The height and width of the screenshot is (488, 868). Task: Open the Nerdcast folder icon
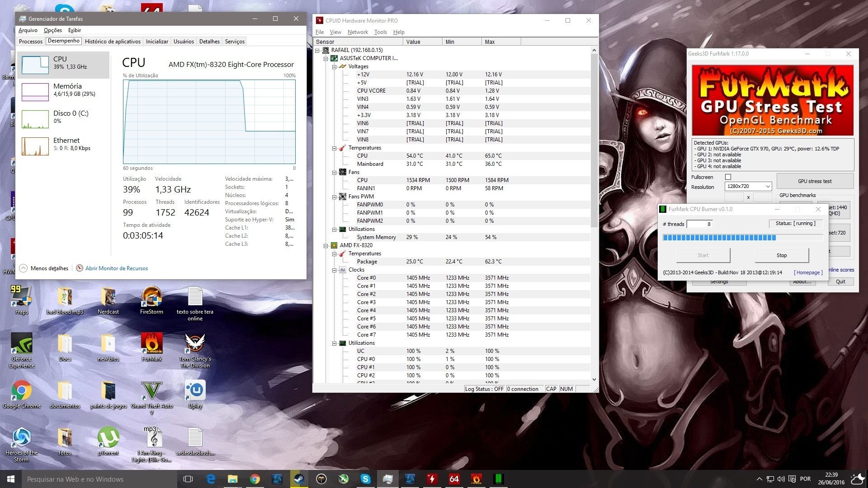point(108,300)
